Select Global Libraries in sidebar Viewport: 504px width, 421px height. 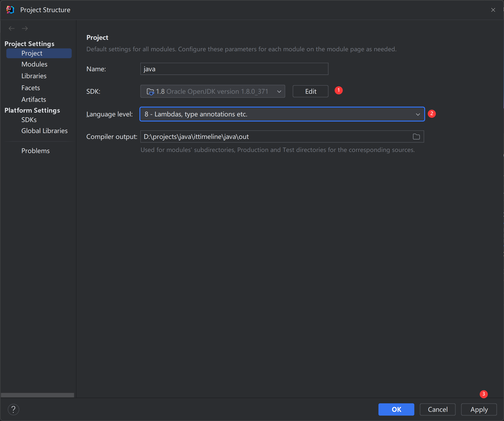point(44,131)
